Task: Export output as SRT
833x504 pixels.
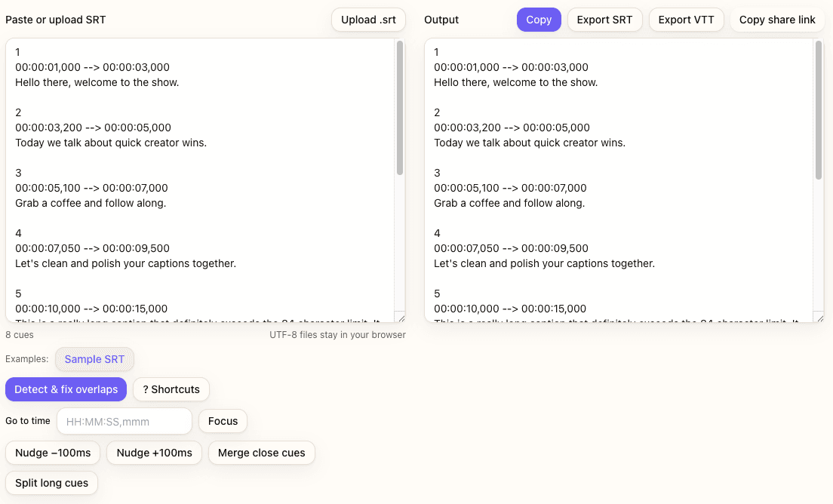Action: pos(604,20)
